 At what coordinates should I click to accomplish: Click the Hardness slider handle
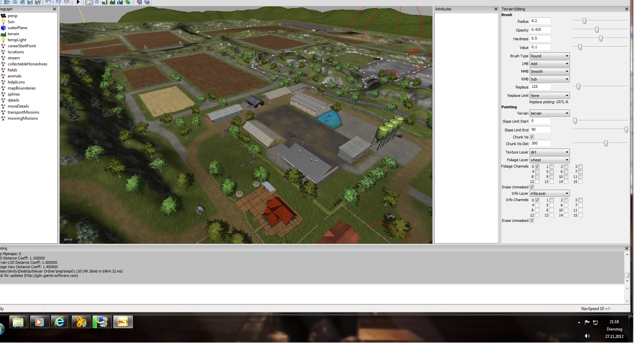coord(601,39)
